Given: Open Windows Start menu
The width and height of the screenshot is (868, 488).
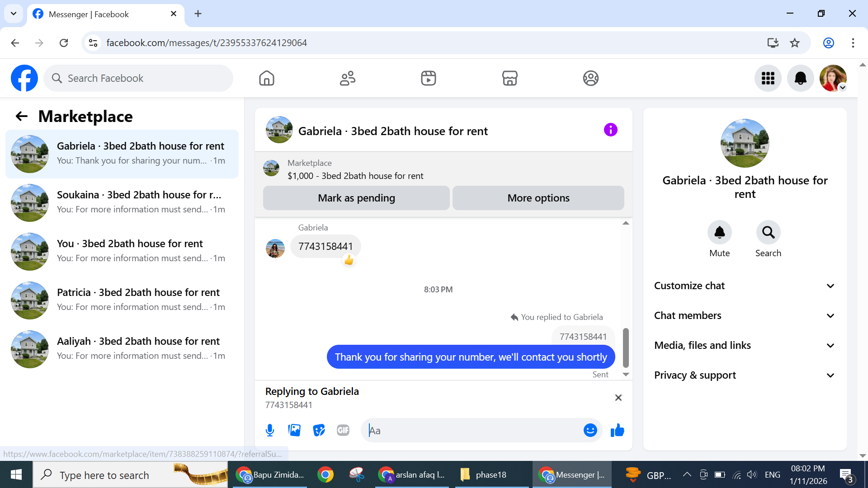Looking at the screenshot, I should click(x=16, y=474).
